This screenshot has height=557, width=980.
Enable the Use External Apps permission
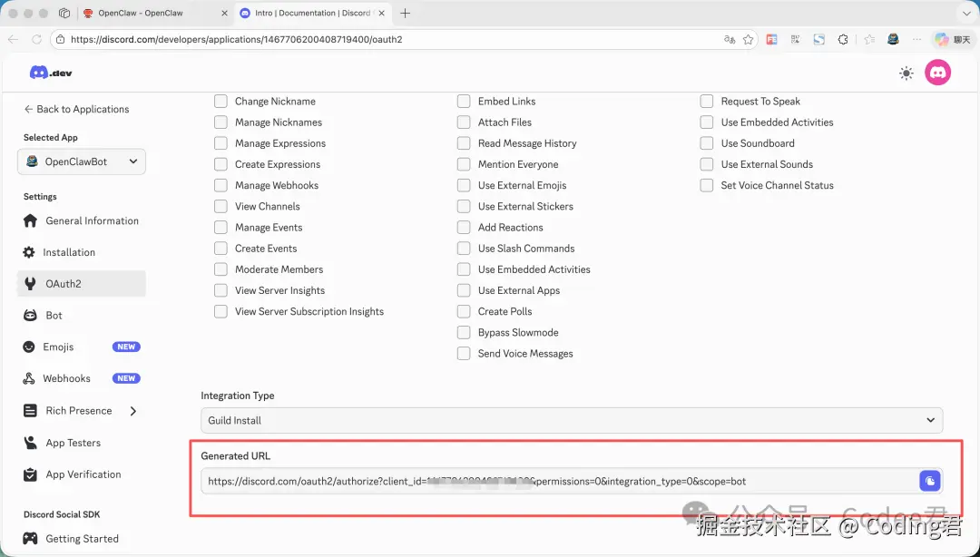(x=464, y=290)
